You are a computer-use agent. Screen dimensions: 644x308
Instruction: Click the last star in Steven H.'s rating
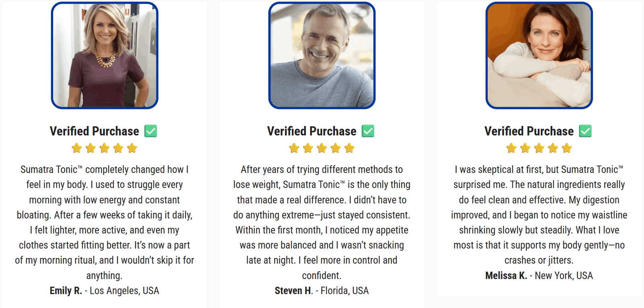(349, 148)
